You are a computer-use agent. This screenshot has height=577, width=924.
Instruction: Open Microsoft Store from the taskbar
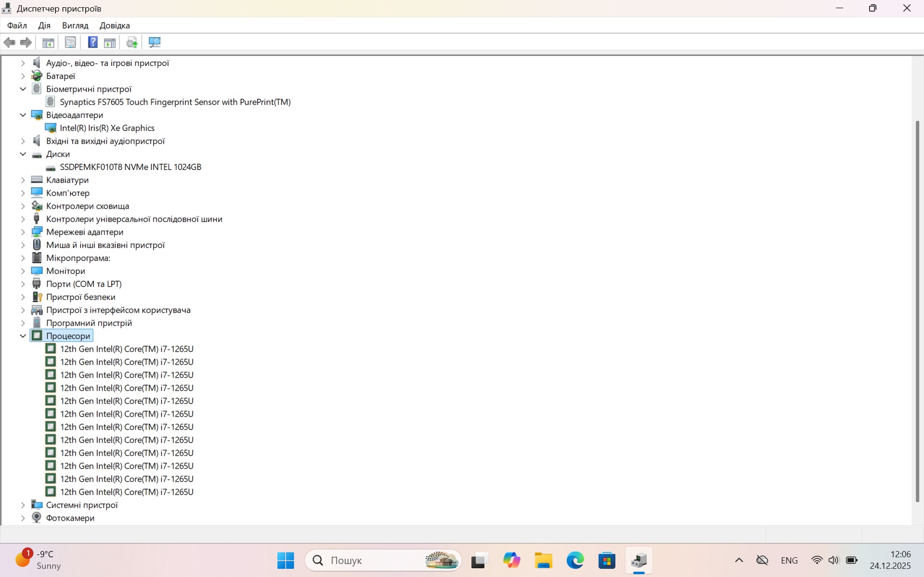click(x=607, y=560)
